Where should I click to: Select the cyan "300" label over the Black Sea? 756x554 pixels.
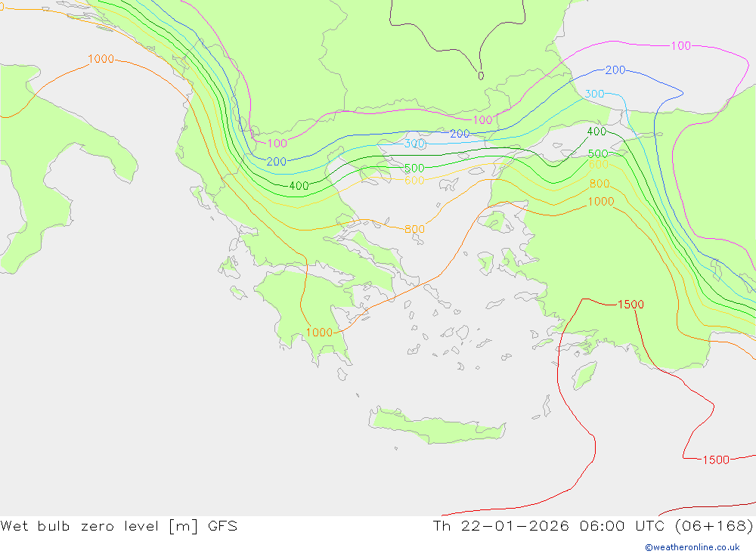point(594,94)
